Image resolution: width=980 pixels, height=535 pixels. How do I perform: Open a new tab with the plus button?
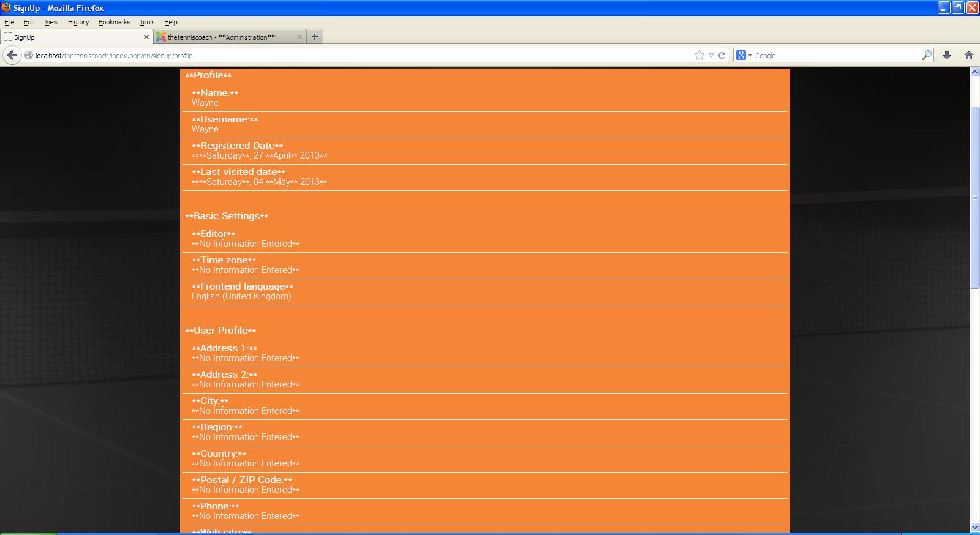(x=315, y=37)
